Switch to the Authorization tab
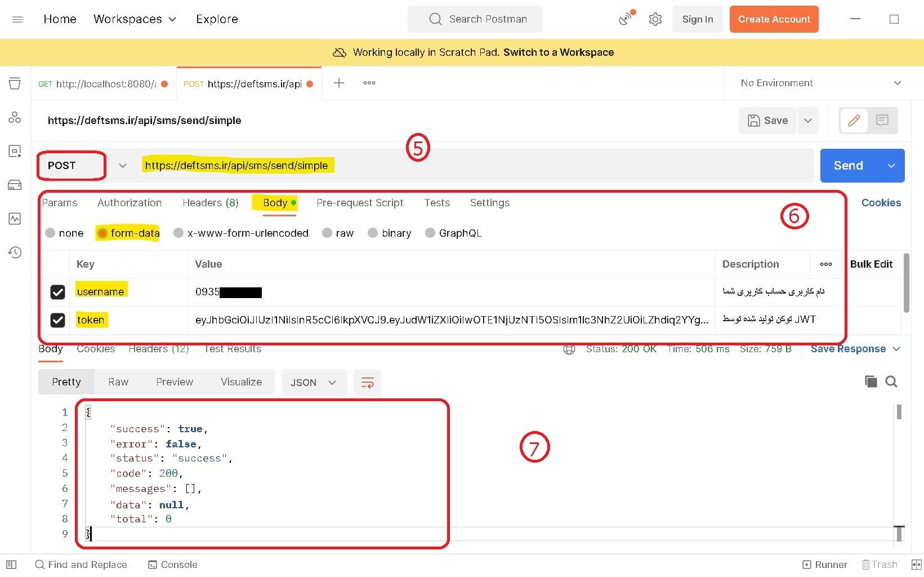The width and height of the screenshot is (924, 577). [x=130, y=203]
